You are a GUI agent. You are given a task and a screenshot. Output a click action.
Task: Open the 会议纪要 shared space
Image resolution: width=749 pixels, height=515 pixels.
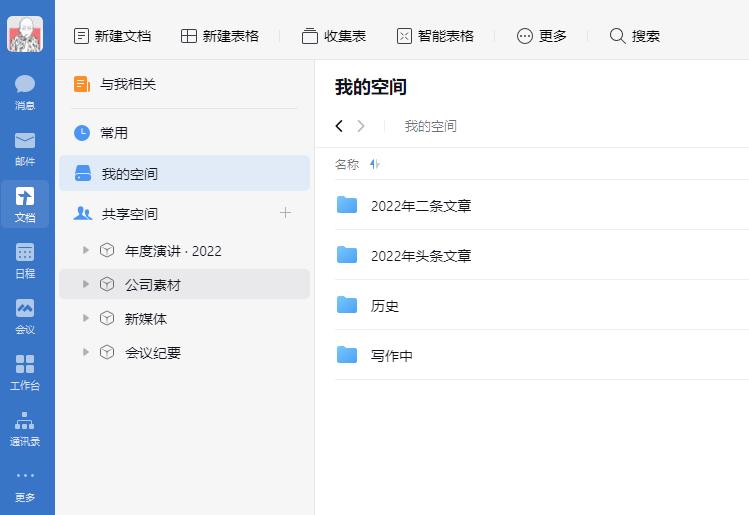(x=152, y=353)
